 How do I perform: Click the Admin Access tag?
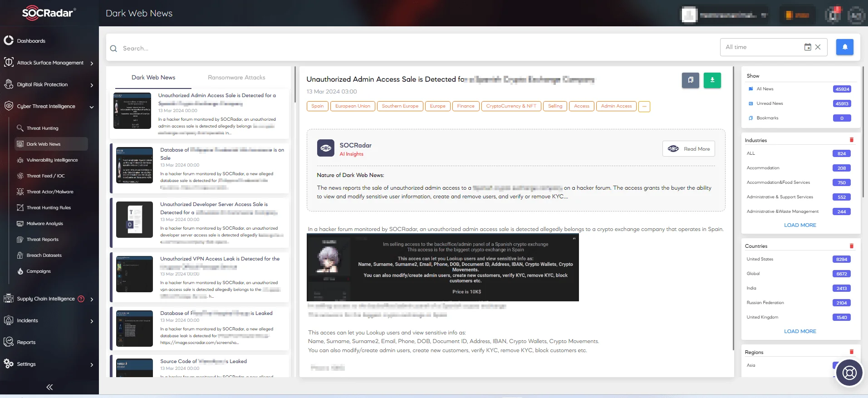[616, 106]
